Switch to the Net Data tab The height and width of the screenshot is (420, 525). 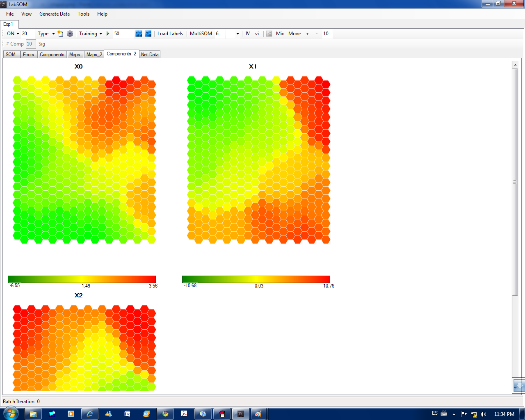click(149, 55)
